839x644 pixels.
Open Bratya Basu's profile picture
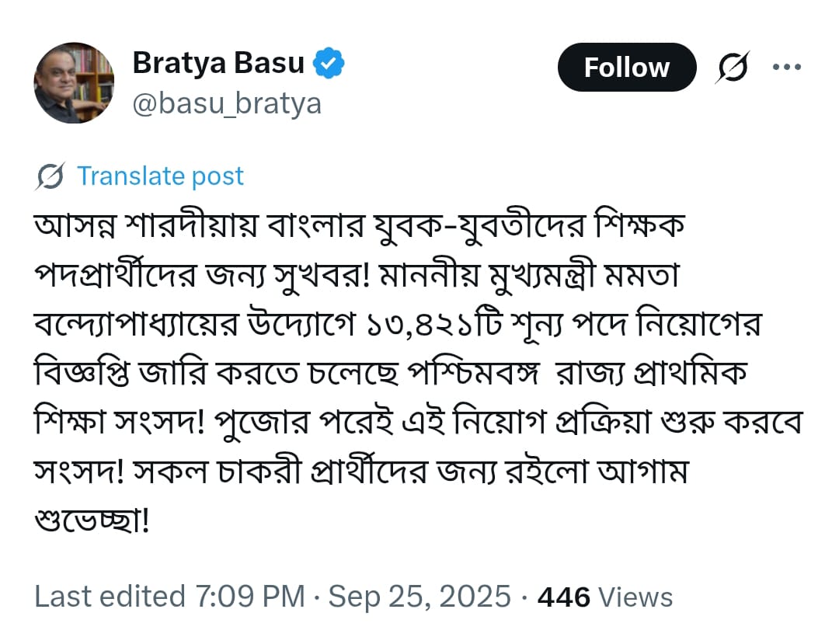(74, 82)
